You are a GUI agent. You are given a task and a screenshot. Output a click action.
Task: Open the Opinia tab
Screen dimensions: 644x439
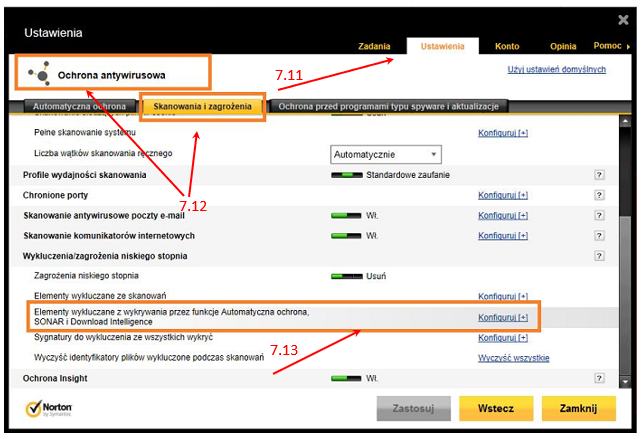pyautogui.click(x=563, y=46)
